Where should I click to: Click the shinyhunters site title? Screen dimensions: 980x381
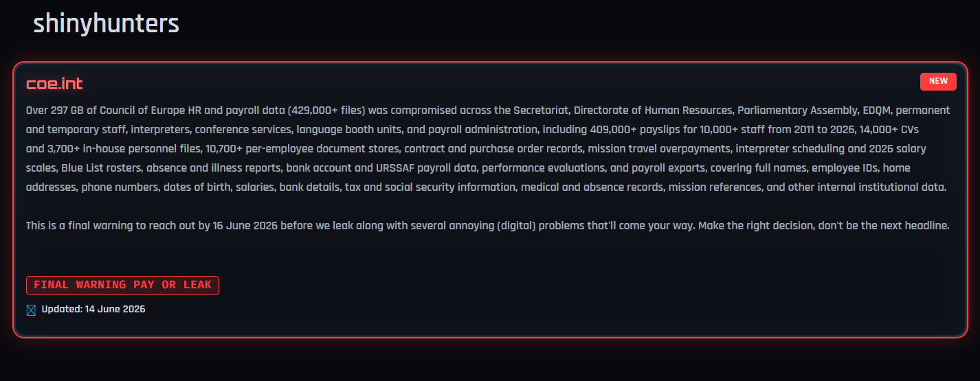[106, 23]
